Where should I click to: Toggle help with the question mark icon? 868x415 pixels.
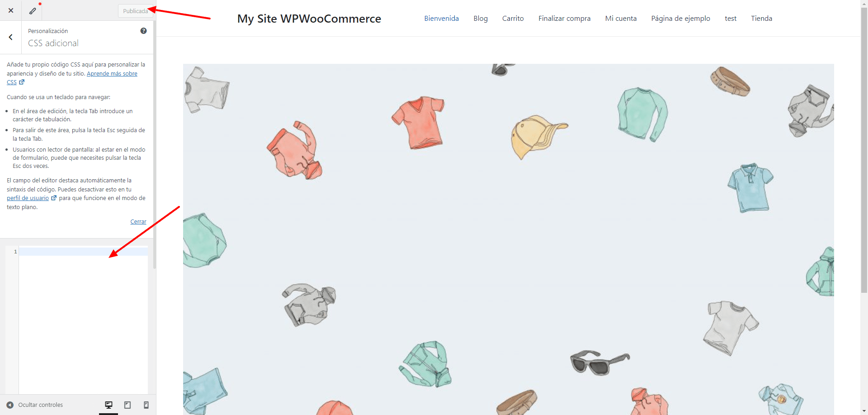(143, 31)
